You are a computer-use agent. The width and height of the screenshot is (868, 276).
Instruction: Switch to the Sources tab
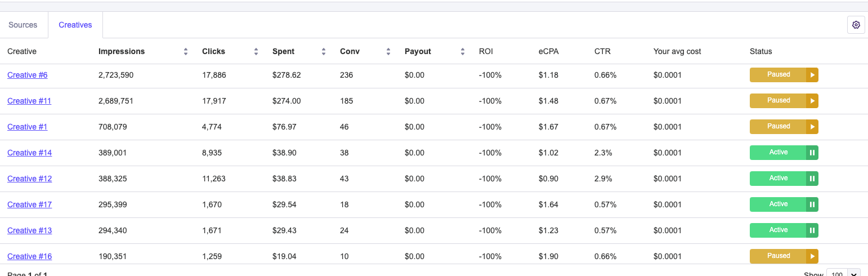click(23, 25)
